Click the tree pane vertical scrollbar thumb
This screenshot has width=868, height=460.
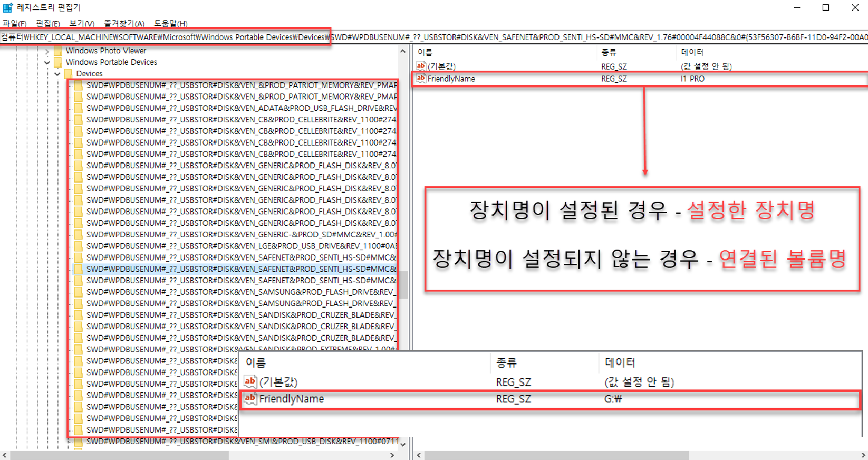pyautogui.click(x=403, y=285)
